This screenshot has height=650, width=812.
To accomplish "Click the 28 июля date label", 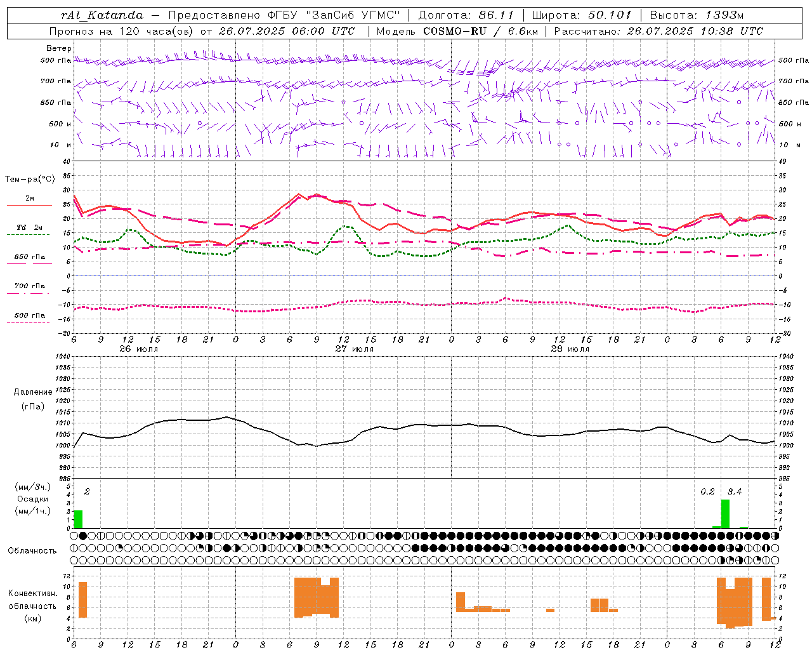I will (570, 348).
